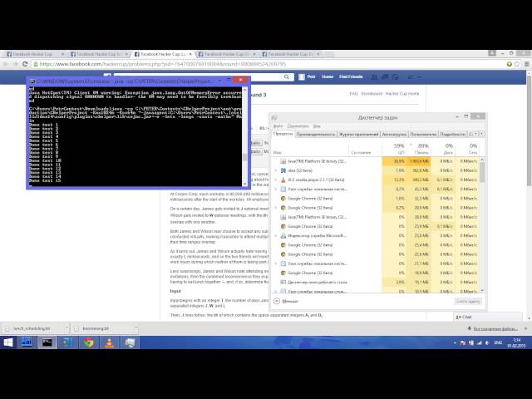Open Facebook friend requests icon
The height and width of the screenshot is (399, 532).
click(374, 77)
